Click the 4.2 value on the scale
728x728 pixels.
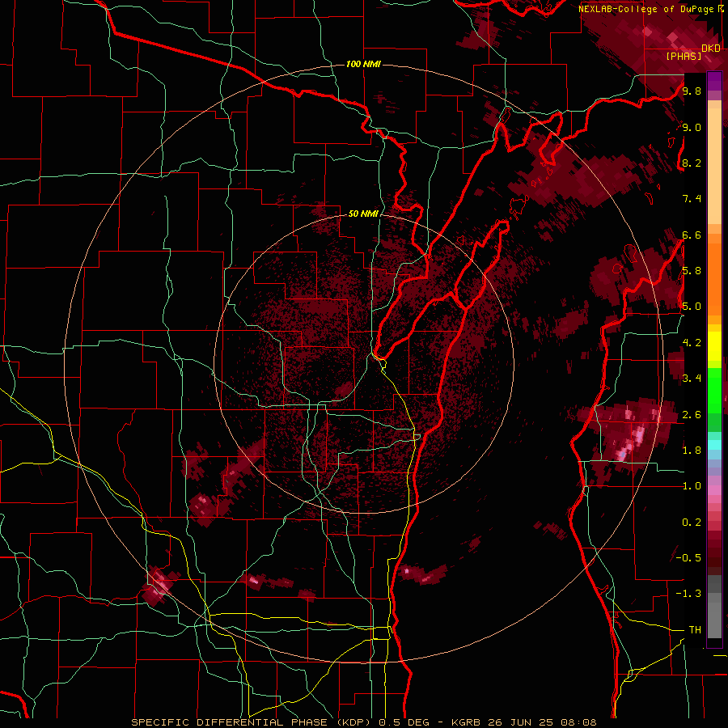coord(692,343)
